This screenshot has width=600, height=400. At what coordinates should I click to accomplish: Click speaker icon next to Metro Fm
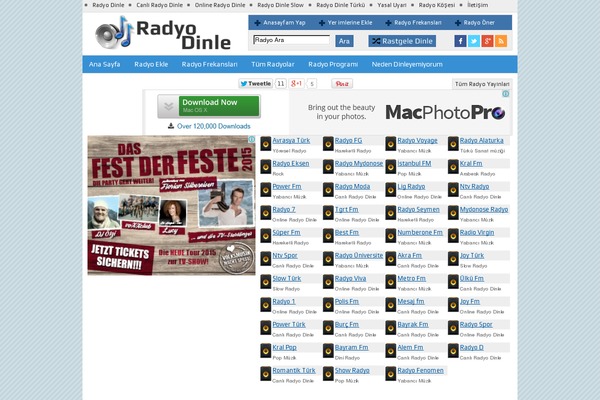(x=390, y=282)
